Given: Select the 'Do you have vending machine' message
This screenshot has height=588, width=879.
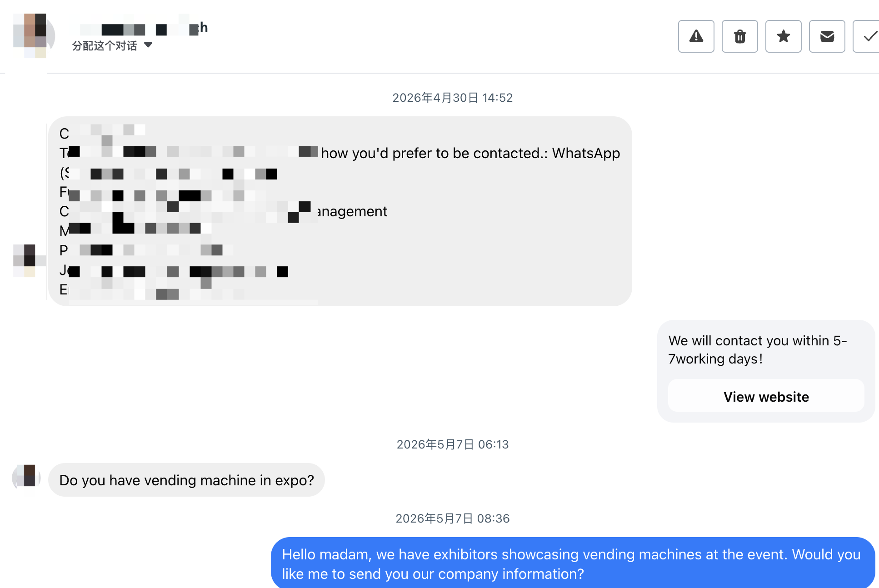Looking at the screenshot, I should click(186, 480).
